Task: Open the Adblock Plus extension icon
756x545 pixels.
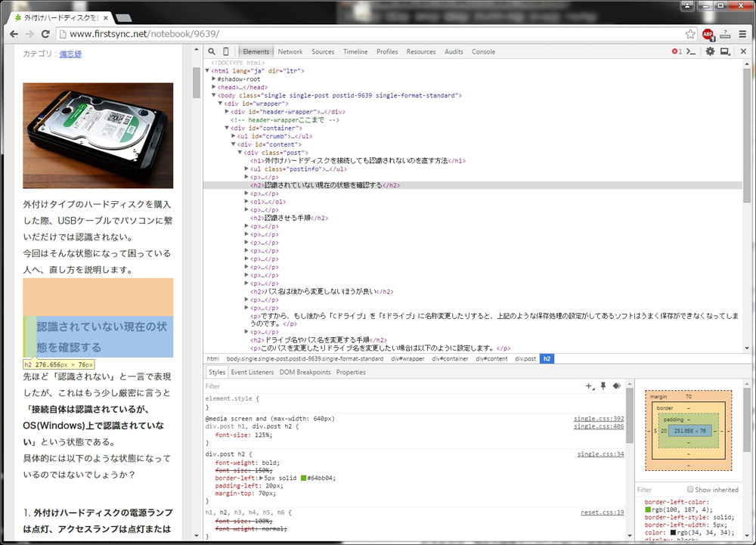Action: point(708,34)
